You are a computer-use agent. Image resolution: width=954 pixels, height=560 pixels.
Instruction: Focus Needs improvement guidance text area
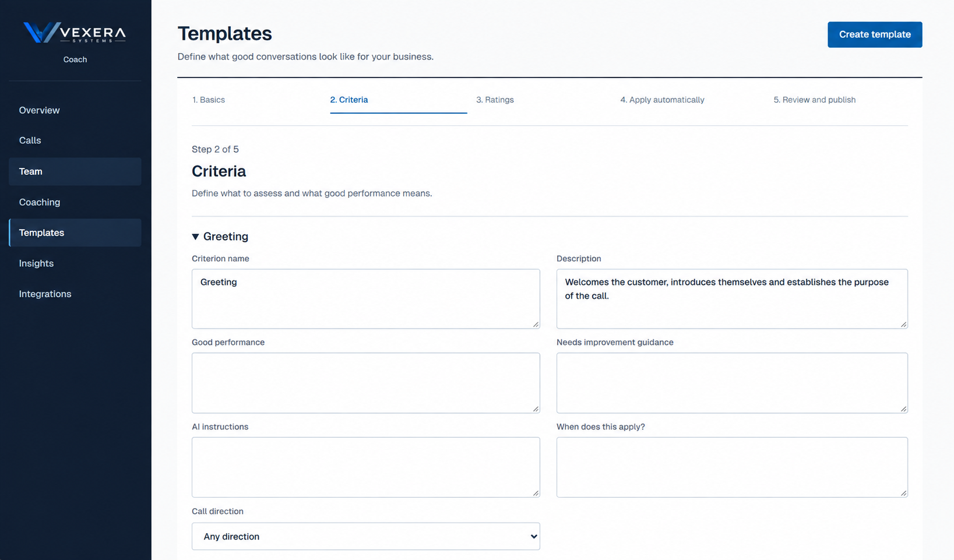732,383
